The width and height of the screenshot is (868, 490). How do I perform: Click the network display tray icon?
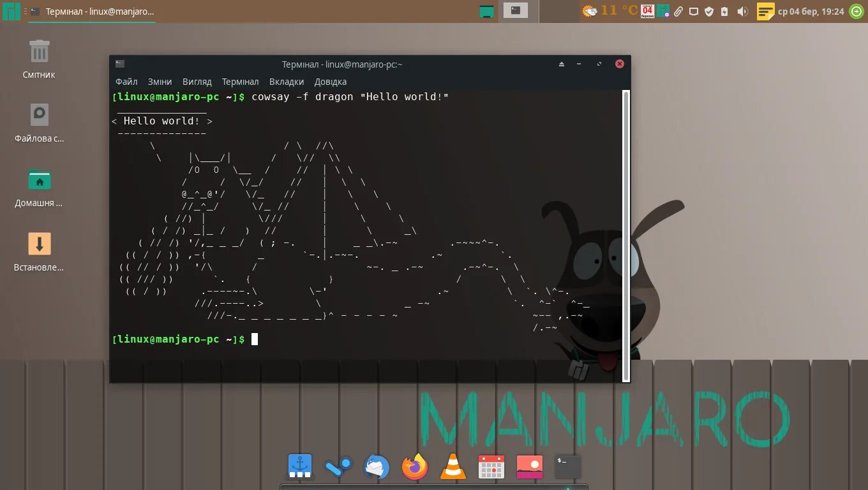[694, 11]
